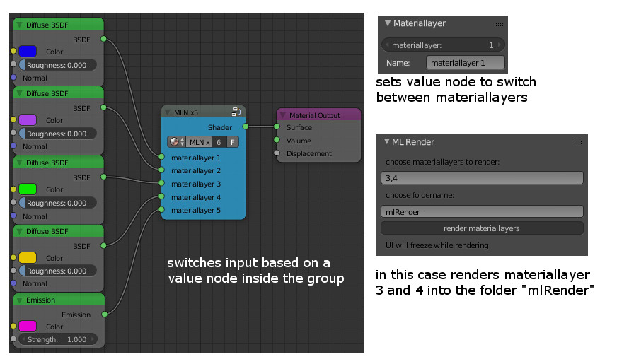Collapse the Material Output node
This screenshot has width=629, height=364.
pos(283,115)
